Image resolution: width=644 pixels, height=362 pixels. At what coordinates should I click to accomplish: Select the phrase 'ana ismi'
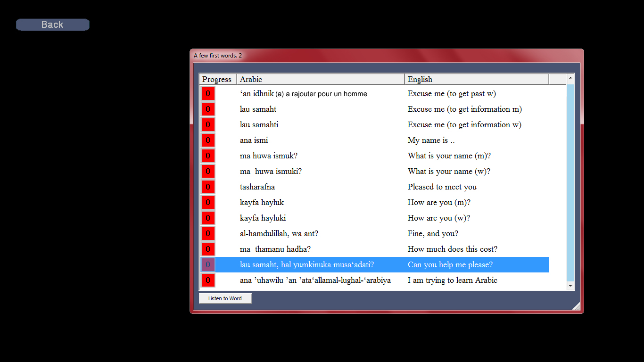254,140
